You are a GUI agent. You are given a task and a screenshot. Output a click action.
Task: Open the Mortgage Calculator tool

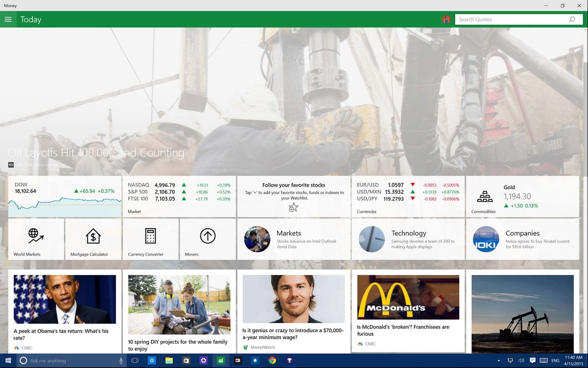93,234
